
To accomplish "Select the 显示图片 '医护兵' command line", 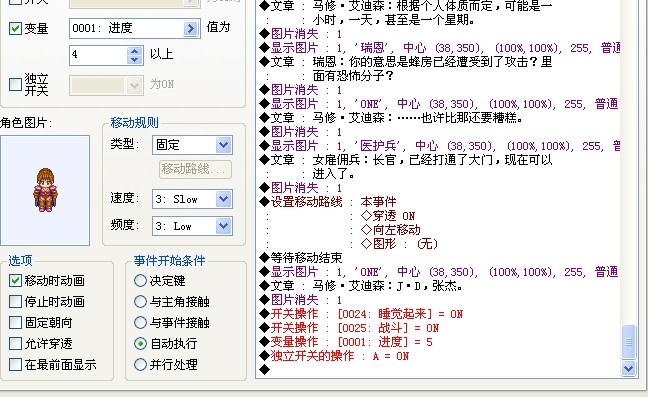I will (x=439, y=146).
